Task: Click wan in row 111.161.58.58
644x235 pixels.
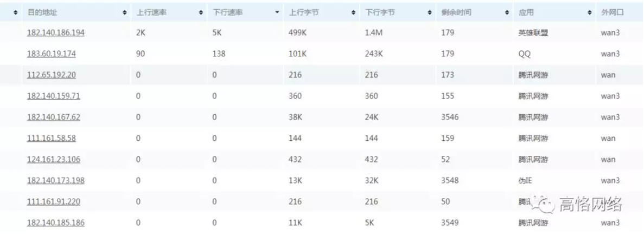Action: 608,138
